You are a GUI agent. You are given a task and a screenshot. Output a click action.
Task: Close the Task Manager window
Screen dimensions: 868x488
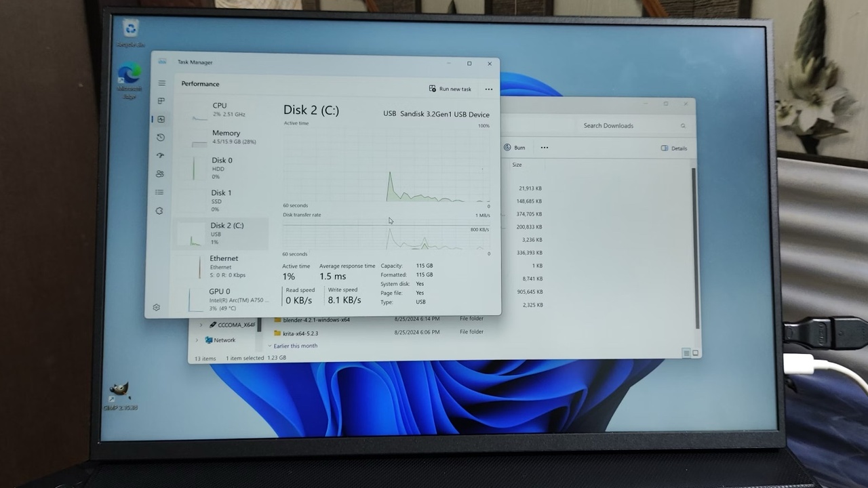pyautogui.click(x=490, y=64)
